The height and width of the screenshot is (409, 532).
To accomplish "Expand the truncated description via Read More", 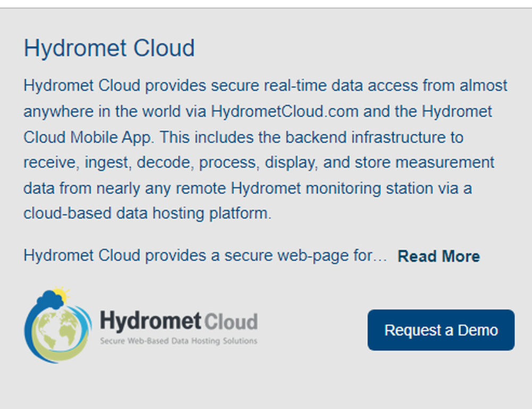I will pos(438,256).
